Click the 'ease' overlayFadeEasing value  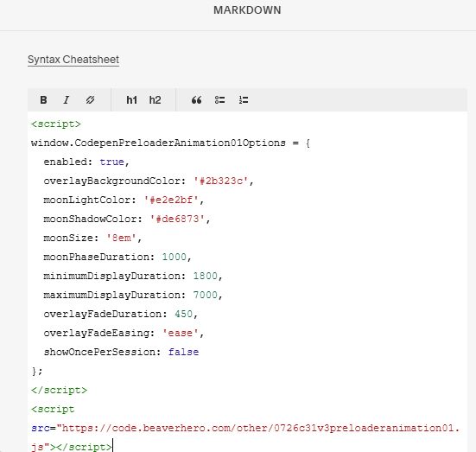tap(181, 334)
